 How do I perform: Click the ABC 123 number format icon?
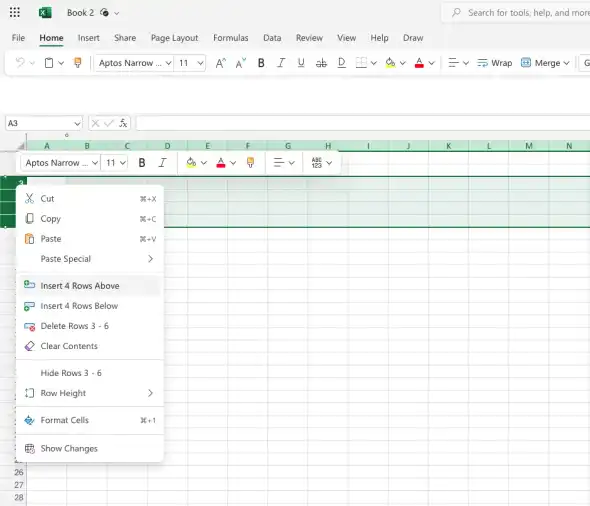(317, 163)
